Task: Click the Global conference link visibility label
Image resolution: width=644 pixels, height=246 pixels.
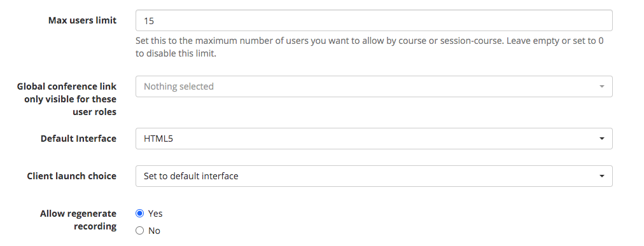Action: pyautogui.click(x=67, y=99)
